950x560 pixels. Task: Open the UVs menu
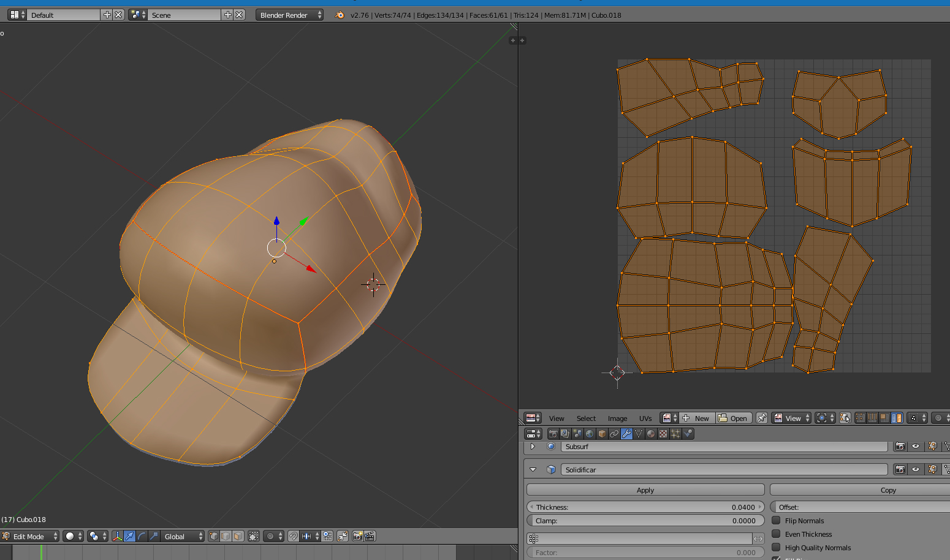coord(645,418)
